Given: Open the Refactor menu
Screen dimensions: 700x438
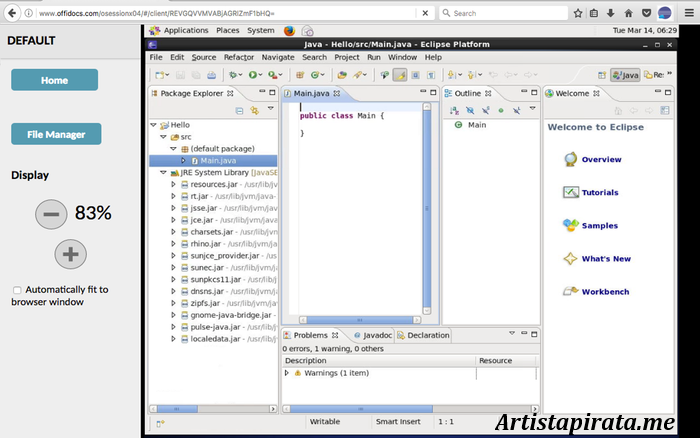Looking at the screenshot, I should click(x=239, y=57).
